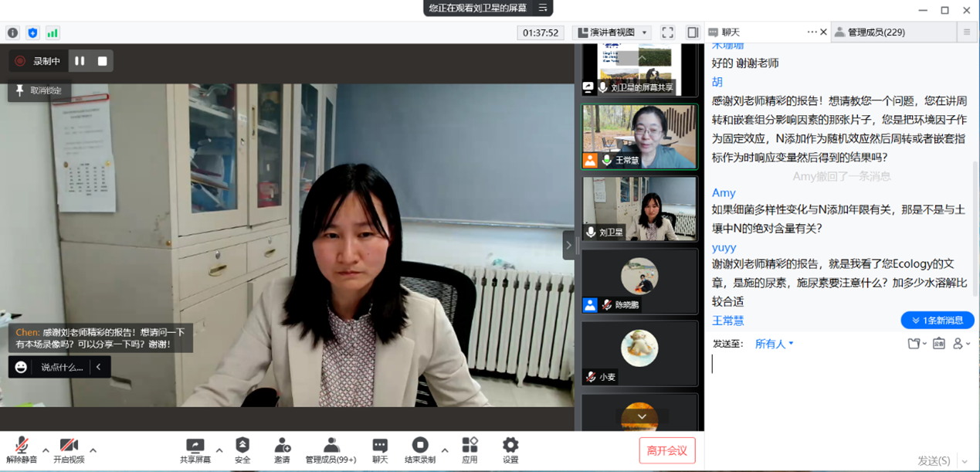Unmute microphone with the mute button
The image size is (980, 472).
point(22,450)
